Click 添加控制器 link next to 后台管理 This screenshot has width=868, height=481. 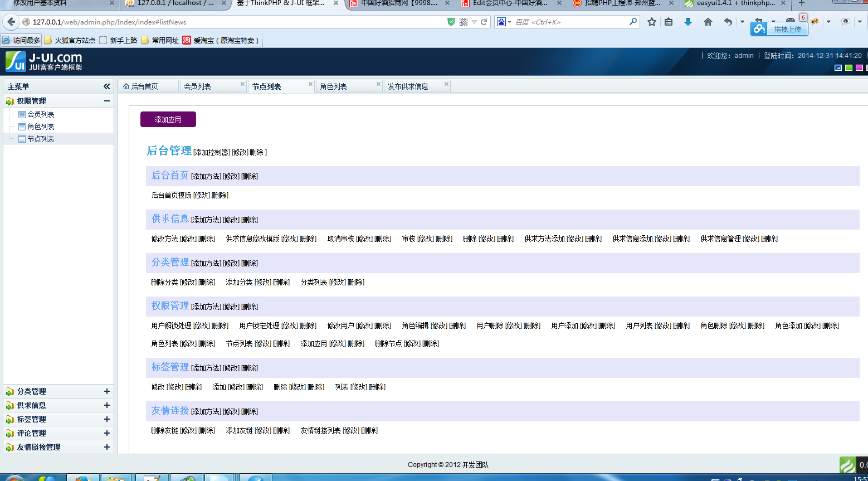212,152
